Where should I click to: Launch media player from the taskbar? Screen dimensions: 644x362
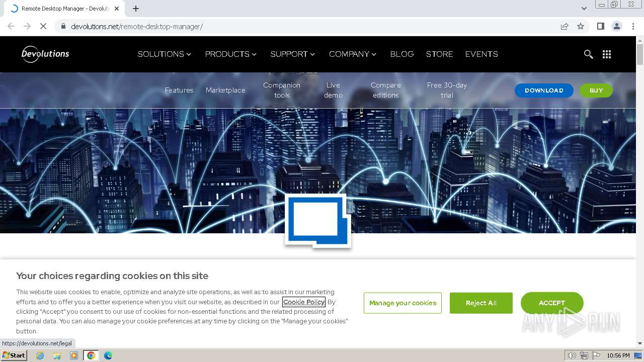tap(74, 355)
